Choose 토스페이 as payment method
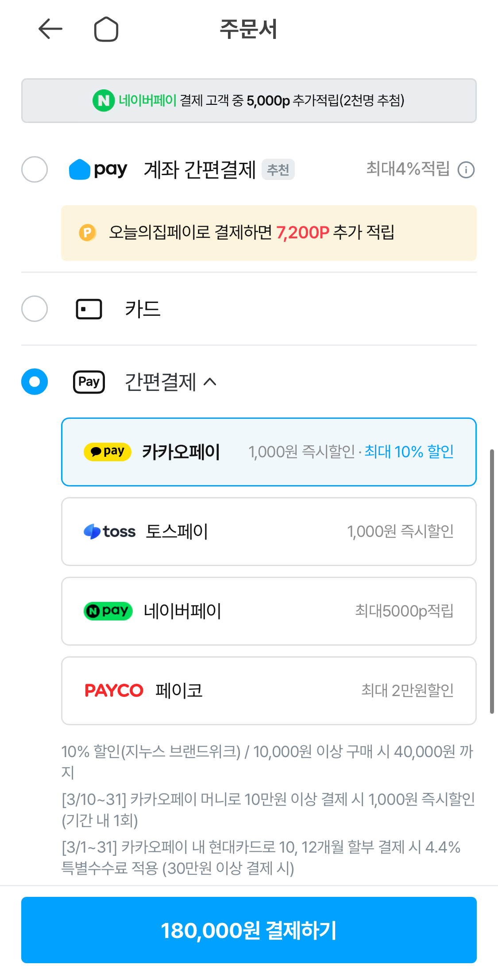This screenshot has height=980, width=498. click(269, 532)
